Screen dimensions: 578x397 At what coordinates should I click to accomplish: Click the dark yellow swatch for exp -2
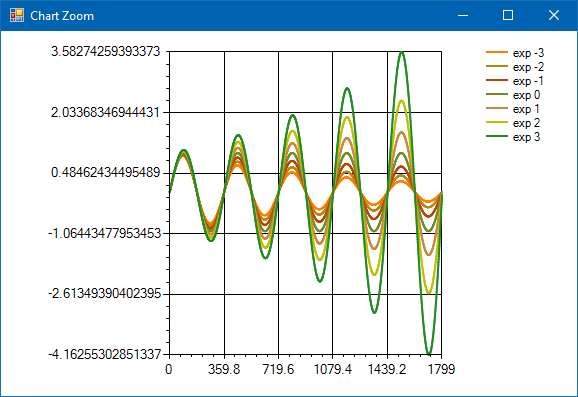click(497, 66)
